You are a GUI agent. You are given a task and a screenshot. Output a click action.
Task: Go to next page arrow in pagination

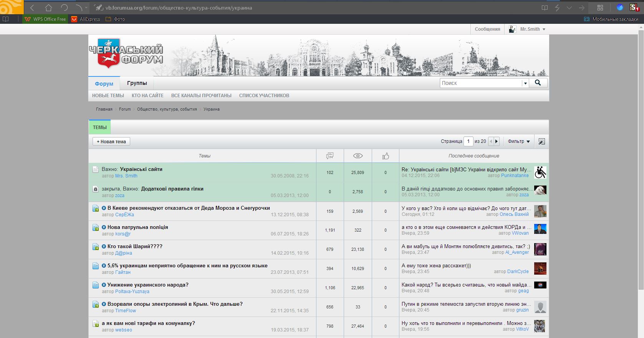pos(497,141)
